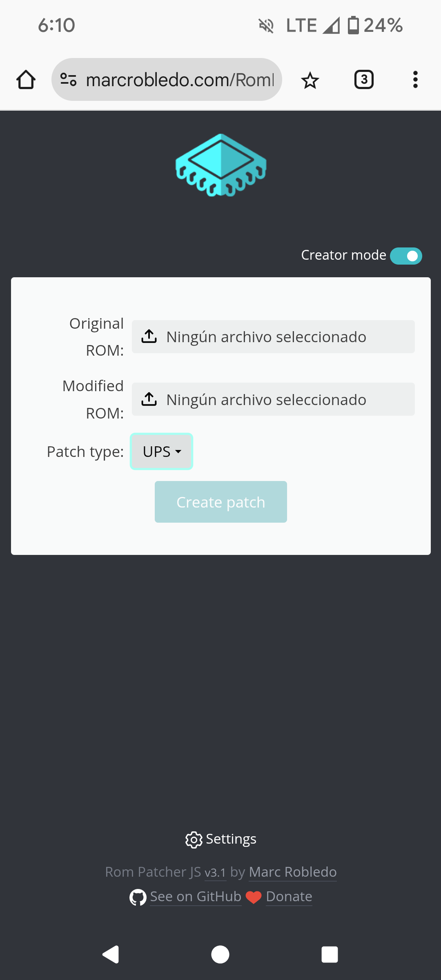Open Chrome's three-dot overflow menu
Viewport: 441px width, 980px height.
tap(415, 80)
